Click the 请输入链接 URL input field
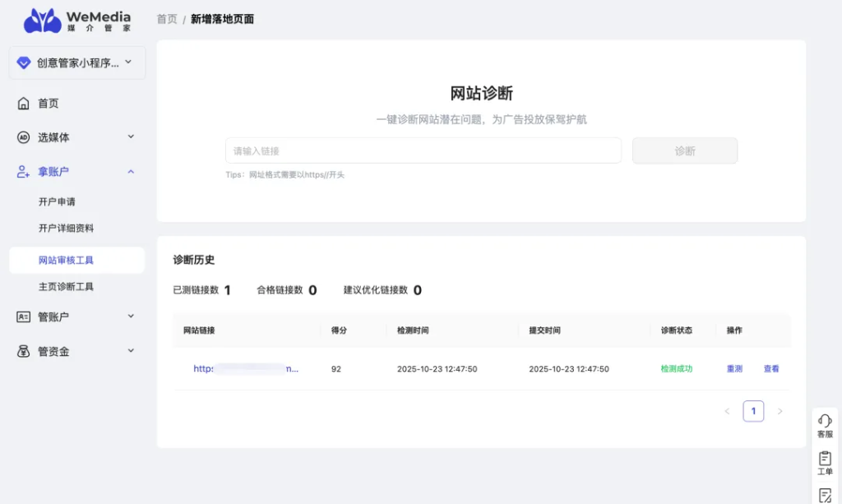The image size is (842, 504). pyautogui.click(x=423, y=150)
